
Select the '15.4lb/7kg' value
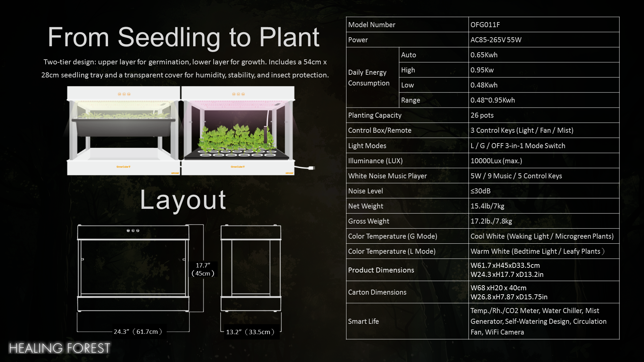[487, 206]
